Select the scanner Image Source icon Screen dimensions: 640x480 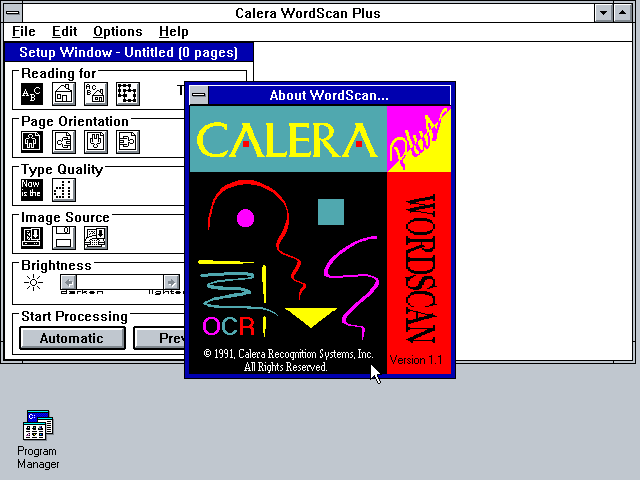(32, 238)
